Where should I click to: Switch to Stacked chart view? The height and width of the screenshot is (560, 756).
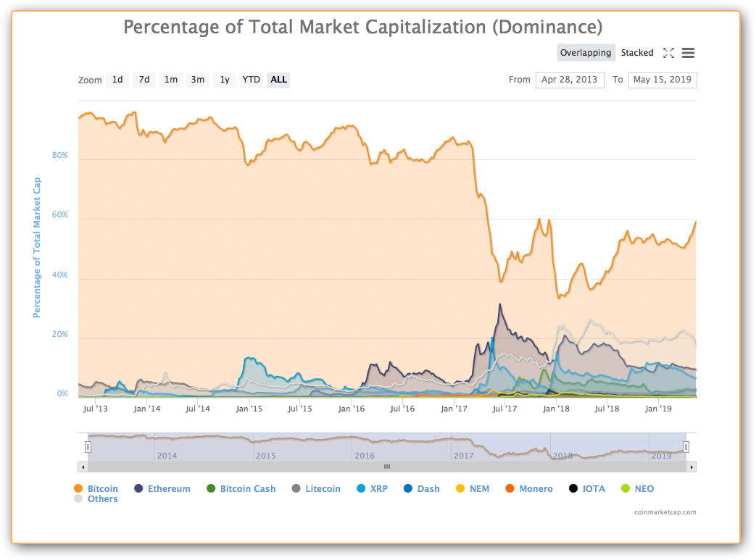637,53
